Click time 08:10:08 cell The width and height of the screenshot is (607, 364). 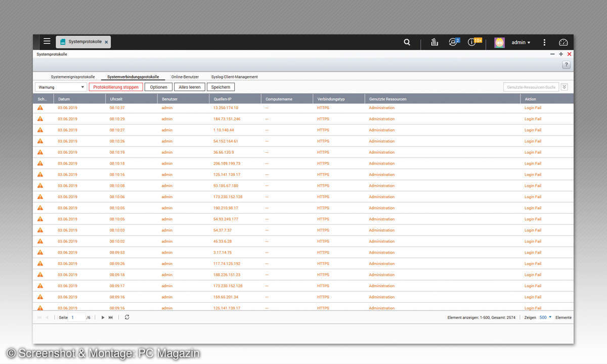pos(117,186)
